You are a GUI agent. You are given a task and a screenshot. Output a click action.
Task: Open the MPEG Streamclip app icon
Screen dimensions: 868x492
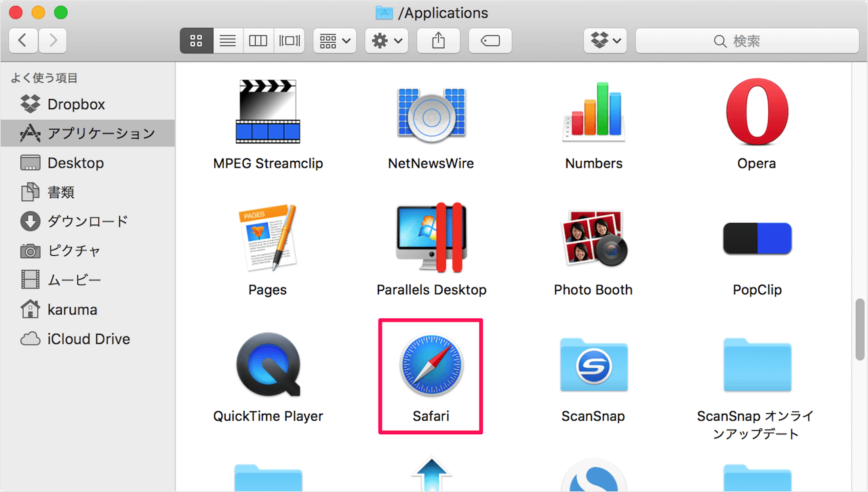click(268, 111)
